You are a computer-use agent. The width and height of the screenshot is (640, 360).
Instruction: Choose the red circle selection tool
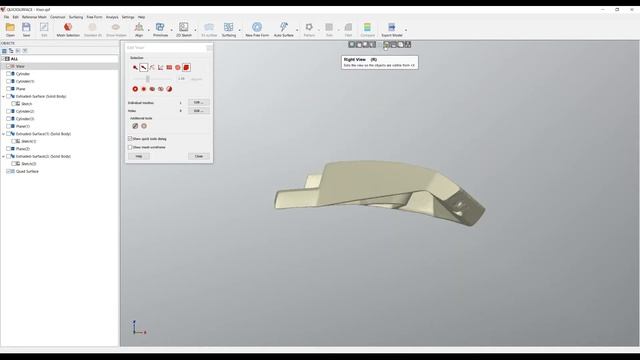[x=178, y=67]
